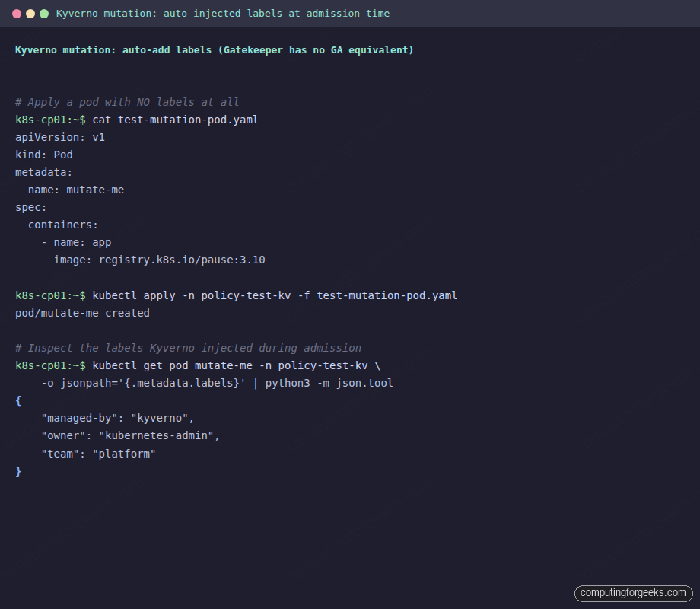Click the window title about auto-injected labels
This screenshot has width=700, height=609.
pos(222,14)
